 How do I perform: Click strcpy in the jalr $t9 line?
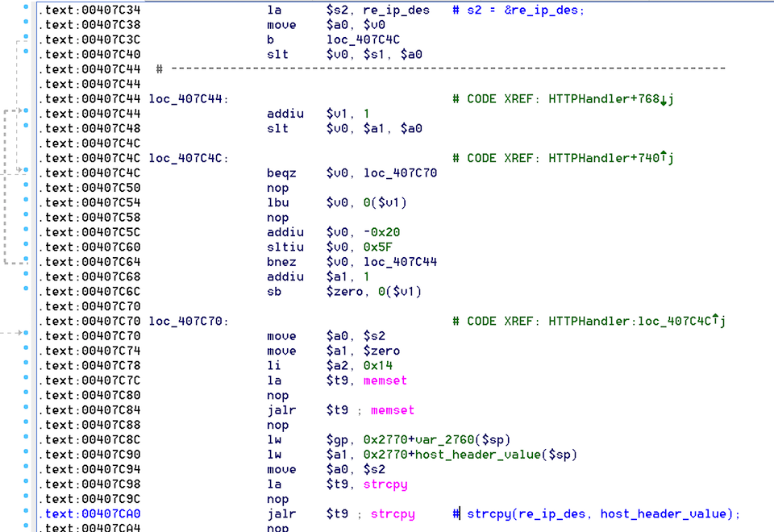[393, 513]
